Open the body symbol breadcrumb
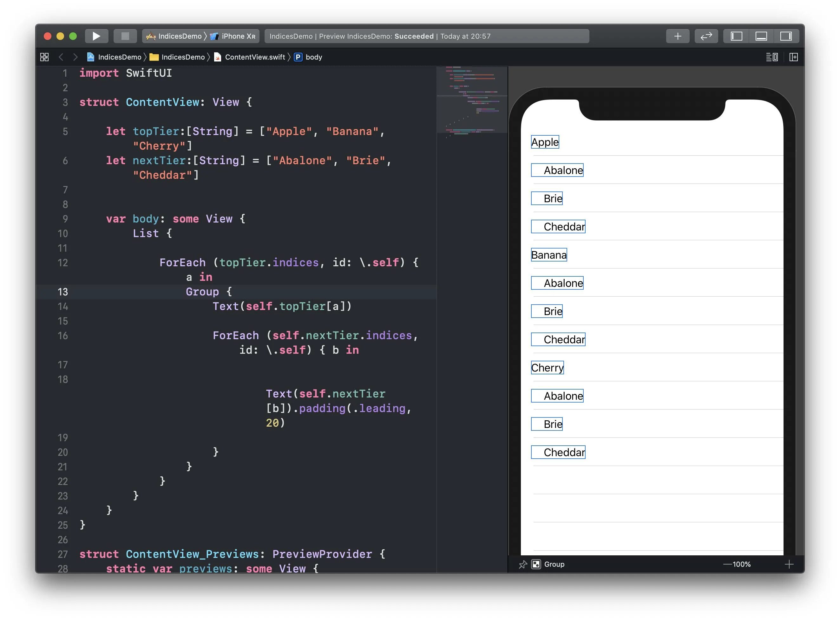This screenshot has width=840, height=620. pyautogui.click(x=313, y=57)
